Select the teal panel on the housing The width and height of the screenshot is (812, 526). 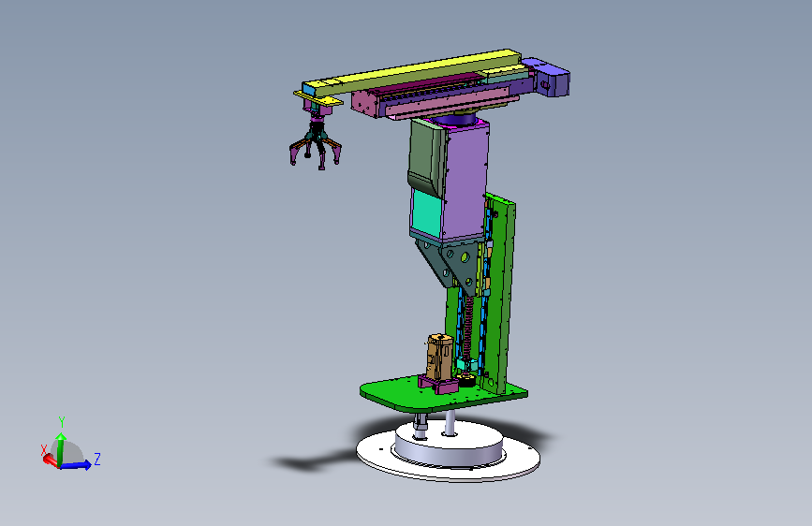click(x=427, y=212)
